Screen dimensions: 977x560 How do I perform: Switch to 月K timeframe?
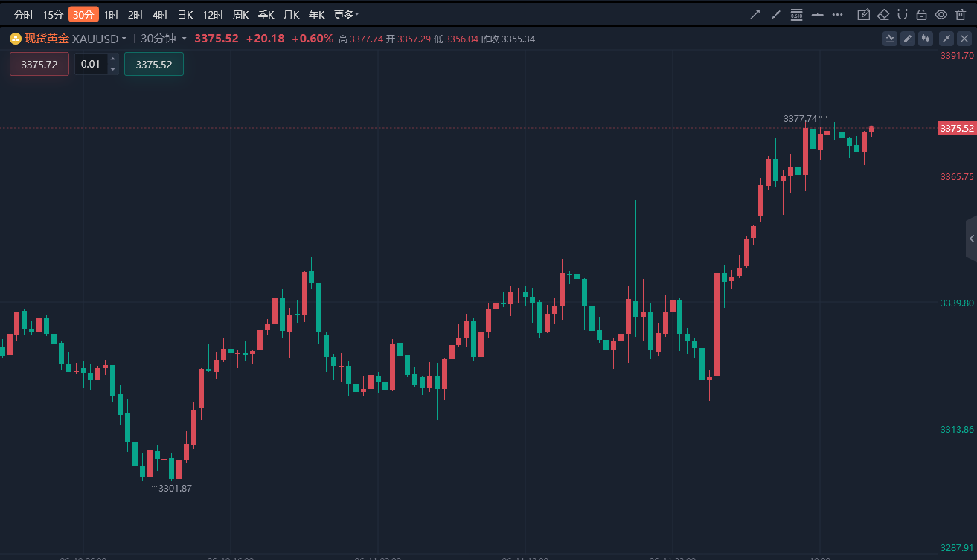pyautogui.click(x=292, y=14)
